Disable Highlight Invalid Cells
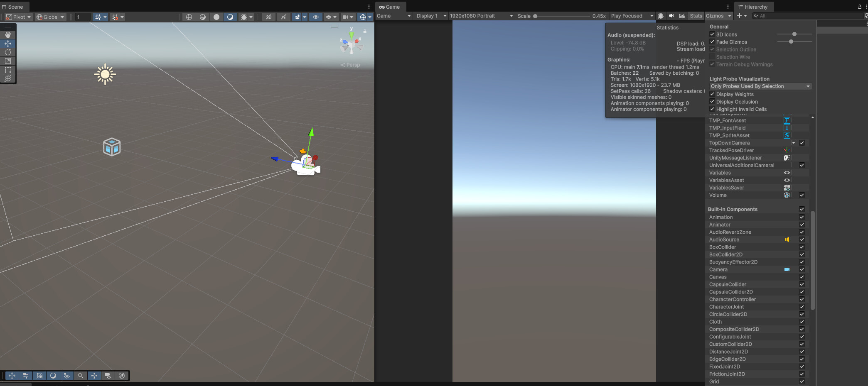This screenshot has width=868, height=386. click(x=712, y=109)
